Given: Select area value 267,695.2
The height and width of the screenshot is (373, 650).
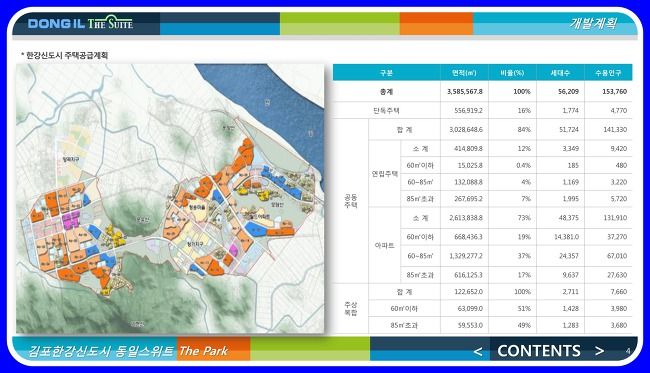Looking at the screenshot, I should click(468, 199).
